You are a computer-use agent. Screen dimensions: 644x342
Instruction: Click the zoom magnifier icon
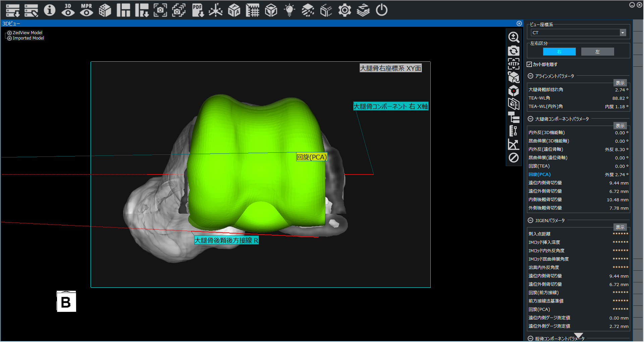point(514,37)
